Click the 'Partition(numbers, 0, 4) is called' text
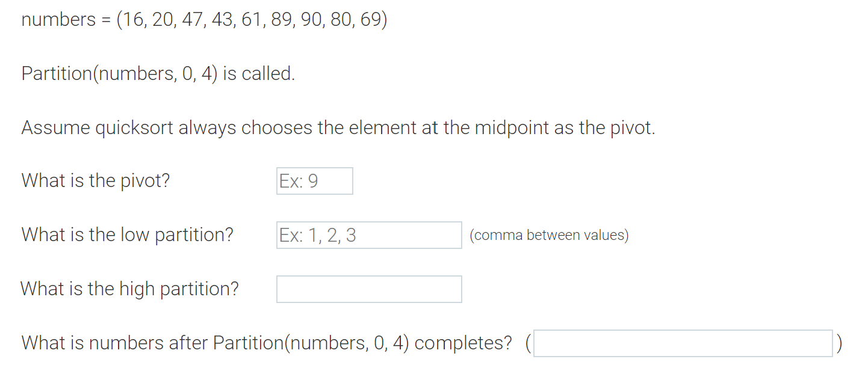The width and height of the screenshot is (868, 374). (158, 73)
